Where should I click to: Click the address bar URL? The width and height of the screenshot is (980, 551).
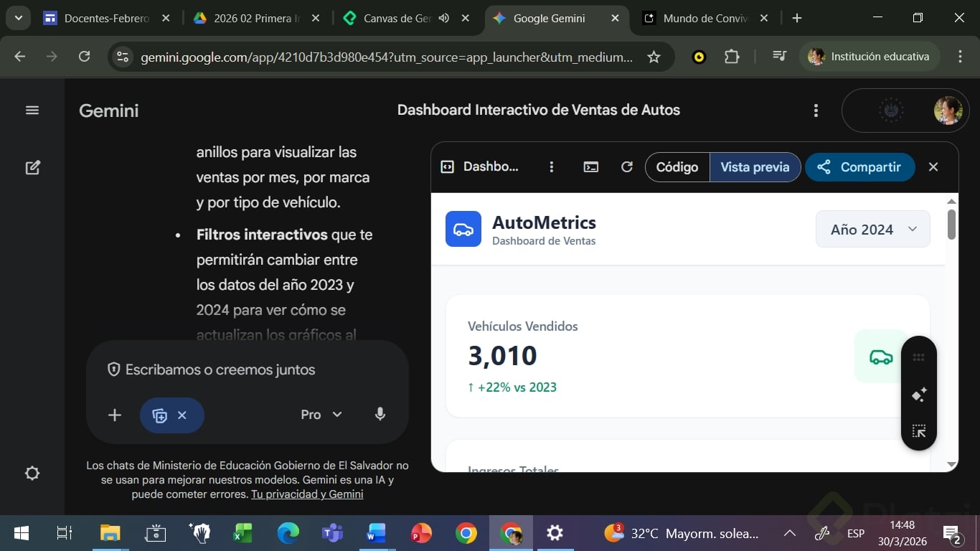(x=387, y=57)
